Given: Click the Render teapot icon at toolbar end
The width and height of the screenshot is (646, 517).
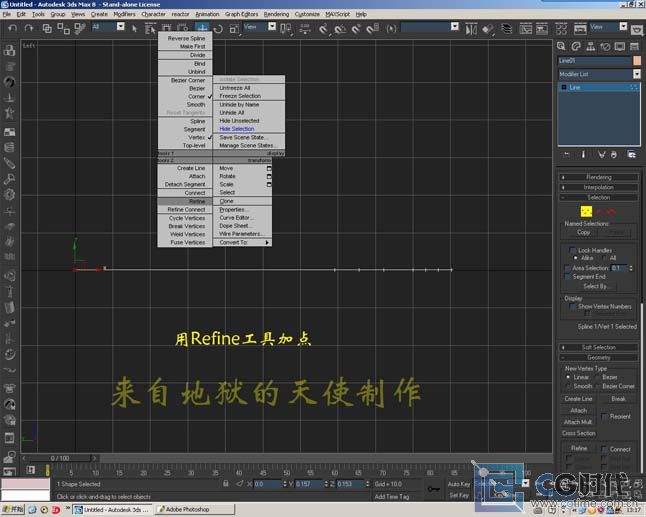Looking at the screenshot, I should coord(637,29).
